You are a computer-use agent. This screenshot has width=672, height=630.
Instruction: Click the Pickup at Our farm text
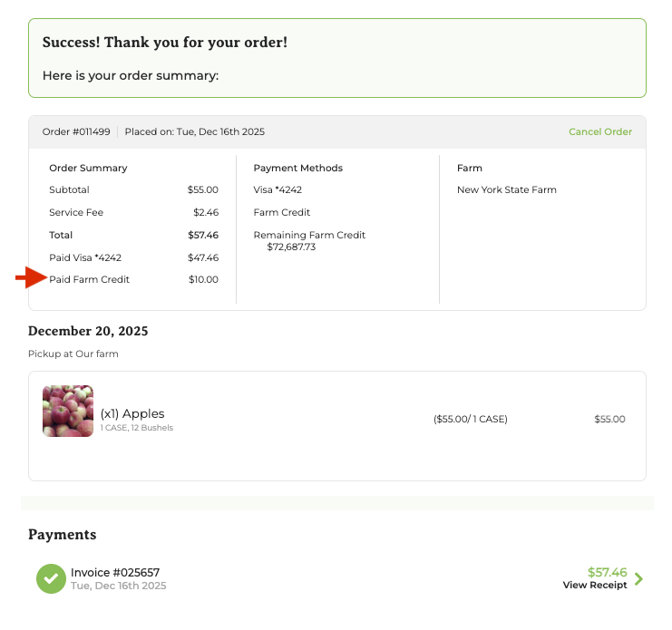(x=73, y=354)
